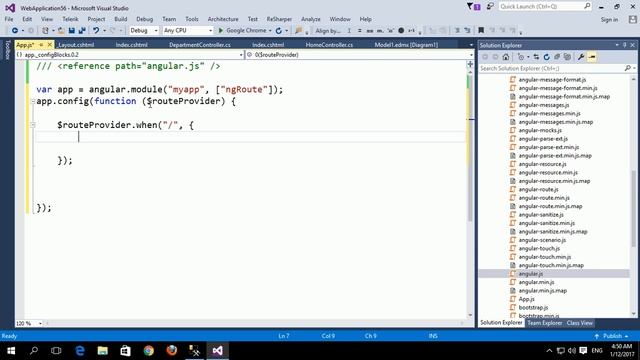Image resolution: width=640 pixels, height=360 pixels.
Task: Click the Sign in link
Action: (x=609, y=20)
